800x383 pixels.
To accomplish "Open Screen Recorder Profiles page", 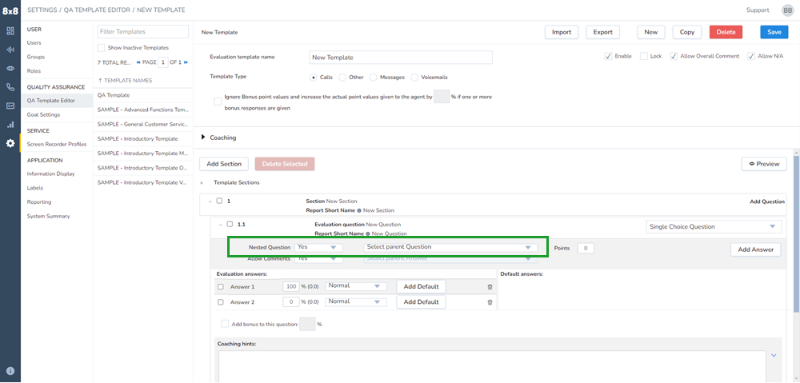I will click(57, 144).
